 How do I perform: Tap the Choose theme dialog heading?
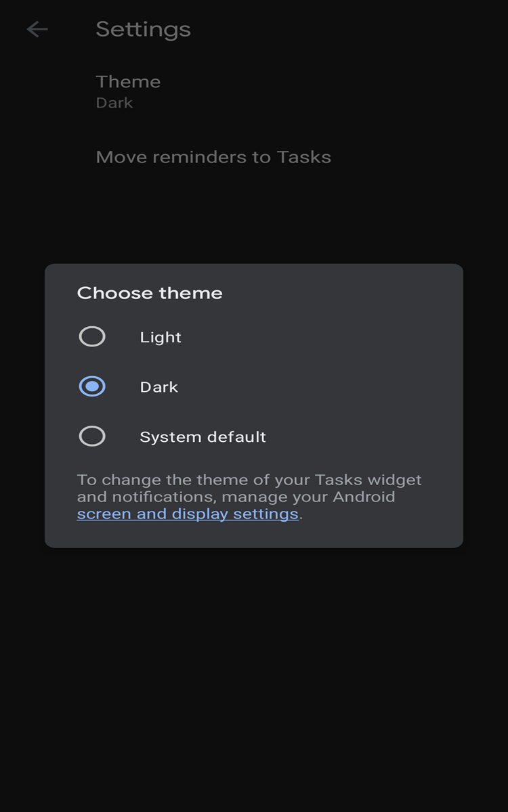click(x=149, y=292)
